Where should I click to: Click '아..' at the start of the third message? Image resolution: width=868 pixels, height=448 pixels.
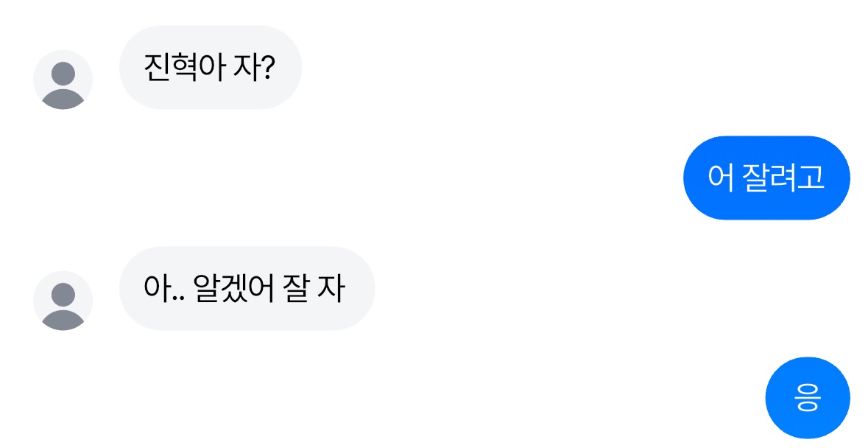tap(163, 289)
